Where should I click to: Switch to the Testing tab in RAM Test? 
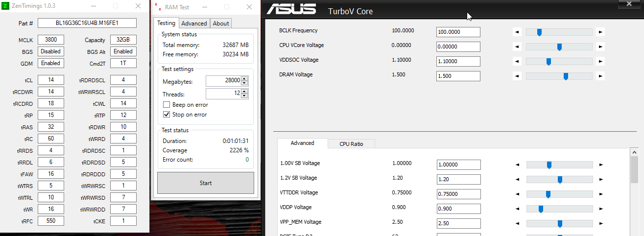[x=166, y=23]
